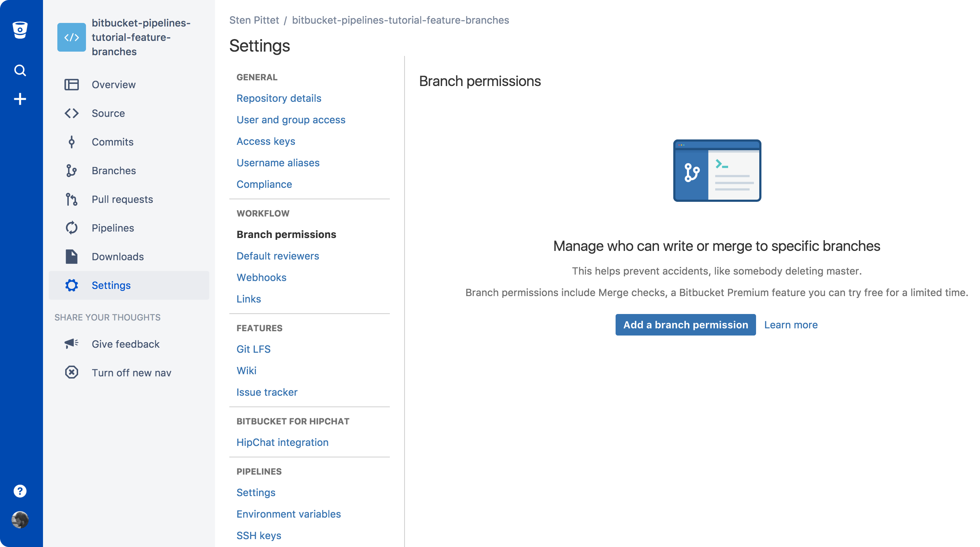The image size is (980, 547).
Task: Click Add a branch permission button
Action: click(x=685, y=325)
